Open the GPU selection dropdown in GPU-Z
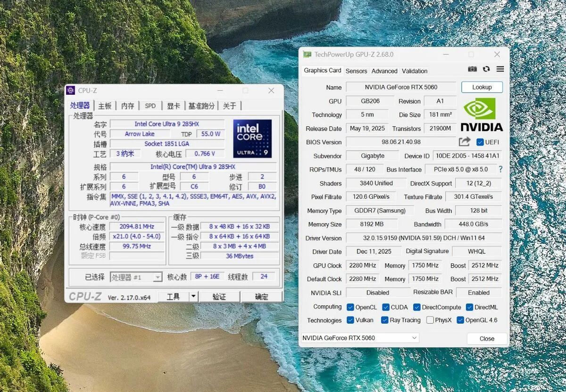 click(360, 338)
